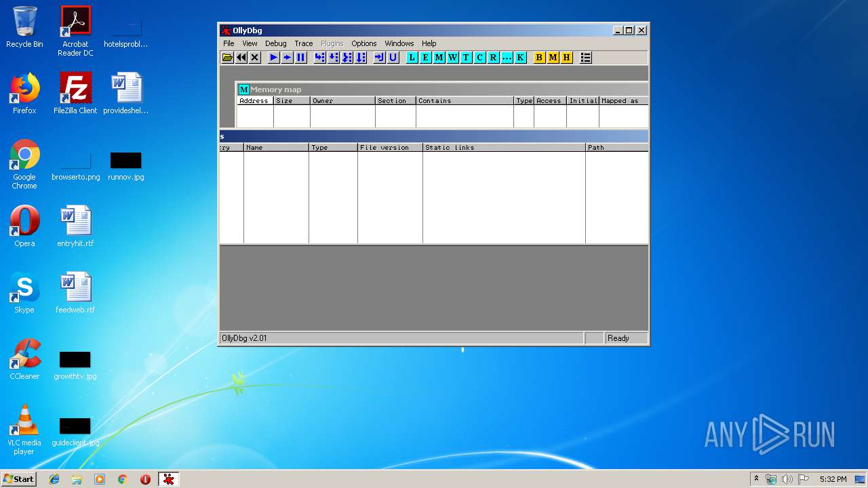
Task: Open the Options menu
Action: 364,43
